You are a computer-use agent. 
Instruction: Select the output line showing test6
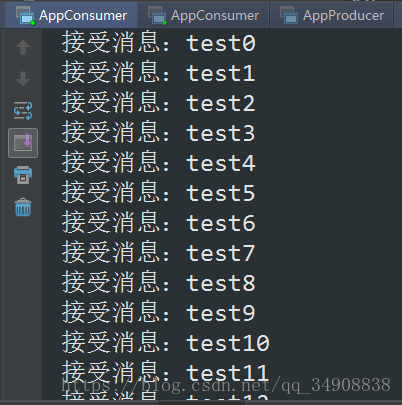[159, 223]
